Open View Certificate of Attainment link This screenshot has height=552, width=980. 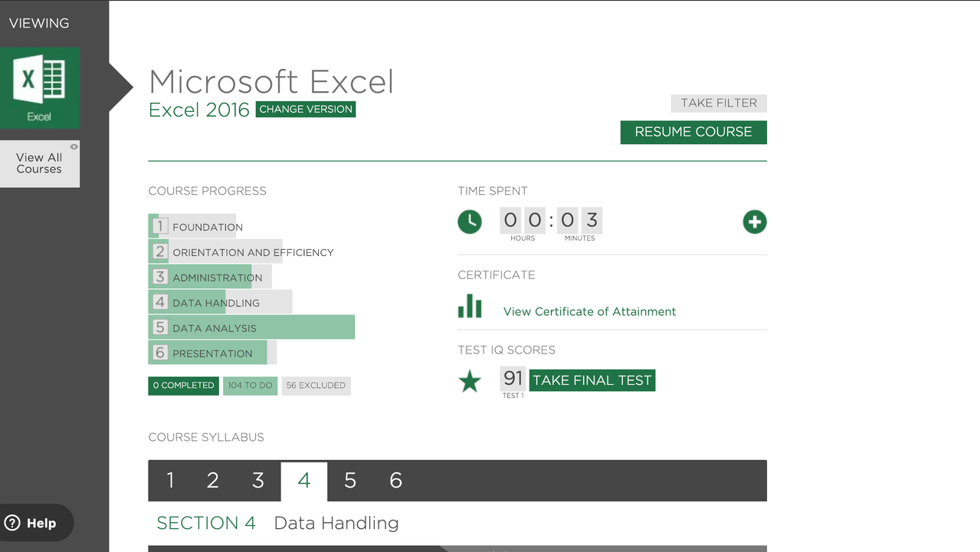click(x=589, y=311)
